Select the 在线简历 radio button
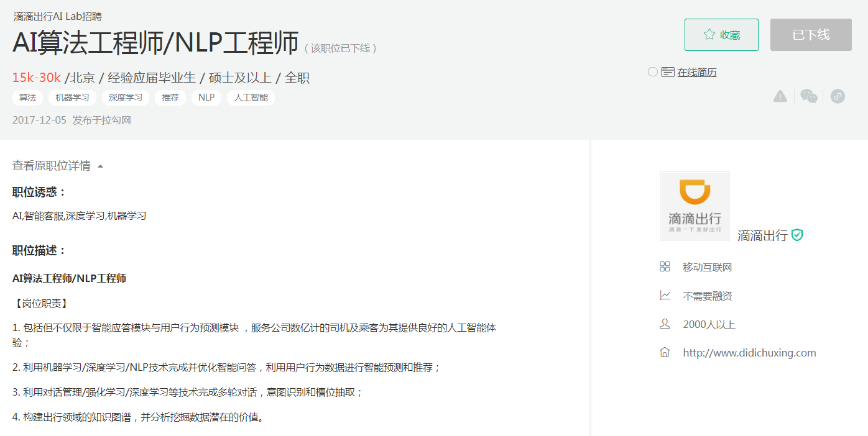Screen dimensions: 868x436 pyautogui.click(x=653, y=72)
